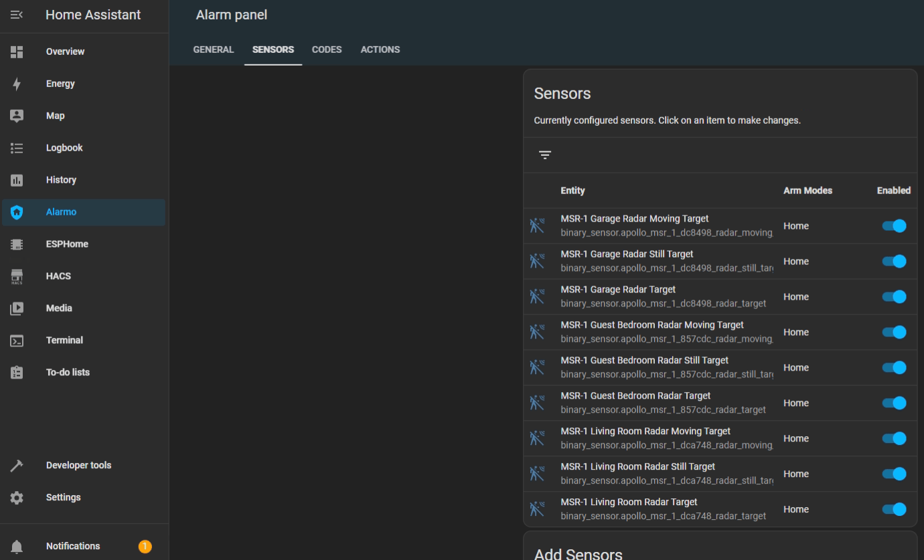Toggle off MSR-1 Guest Bedroom Radar Still Target
924x560 pixels.
[x=894, y=368]
